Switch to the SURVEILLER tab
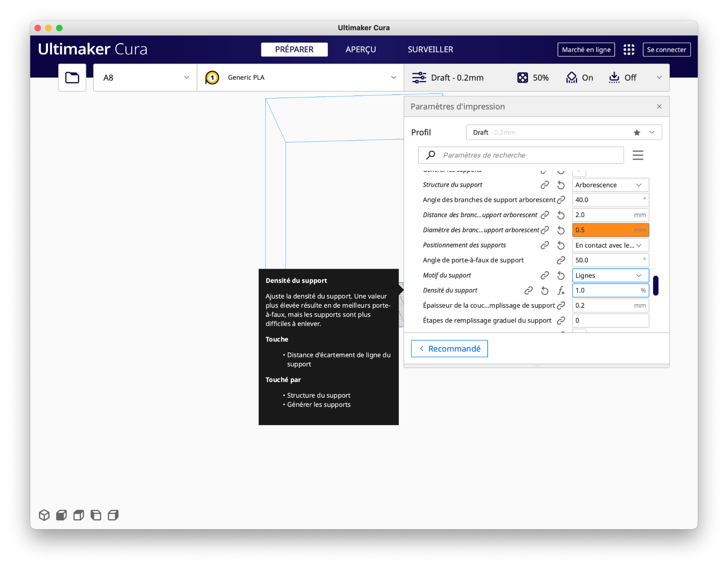 430,49
